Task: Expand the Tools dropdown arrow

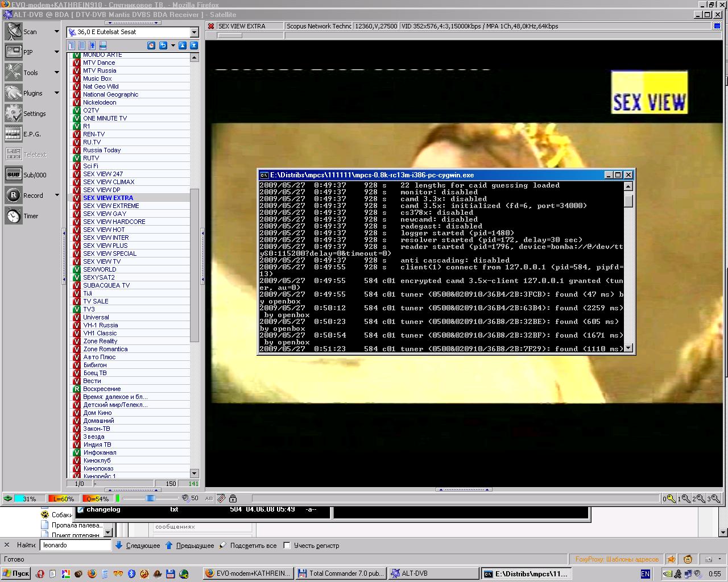Action: coord(56,72)
